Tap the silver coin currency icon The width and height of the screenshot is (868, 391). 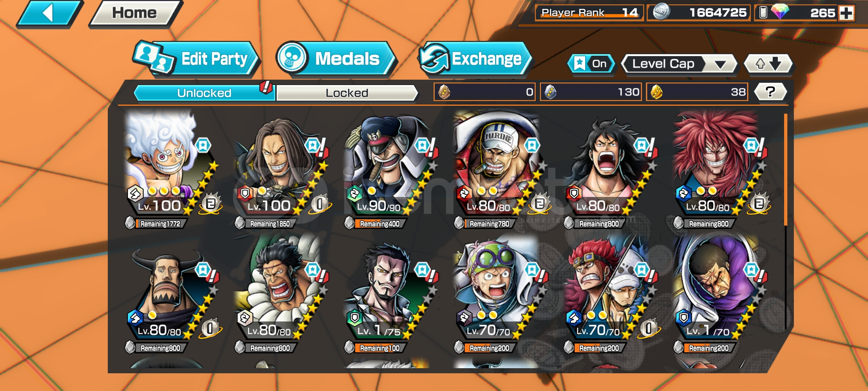pyautogui.click(x=661, y=12)
